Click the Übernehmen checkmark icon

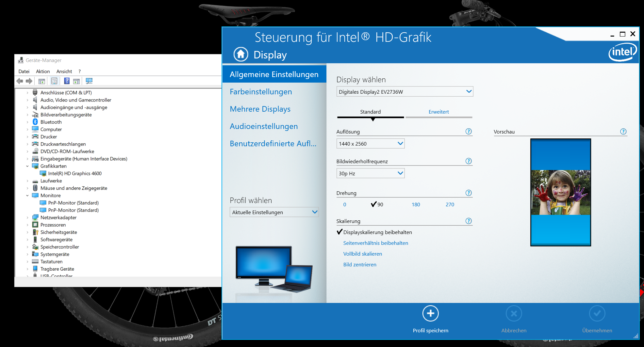[x=597, y=313]
